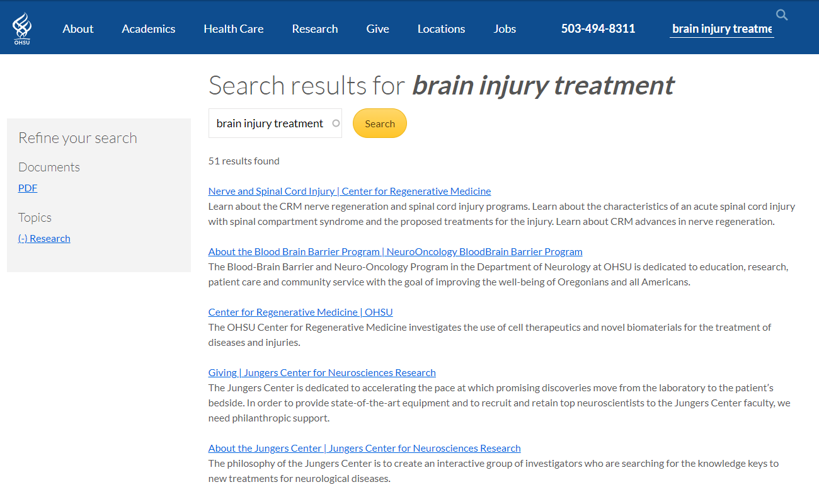
Task: Open Center for Regenerative Medine OHSU result
Action: tap(301, 312)
